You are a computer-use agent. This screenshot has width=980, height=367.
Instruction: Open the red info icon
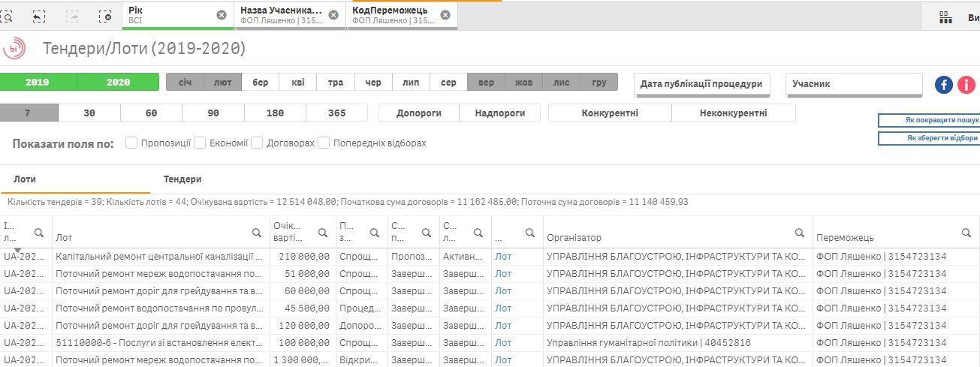click(966, 85)
